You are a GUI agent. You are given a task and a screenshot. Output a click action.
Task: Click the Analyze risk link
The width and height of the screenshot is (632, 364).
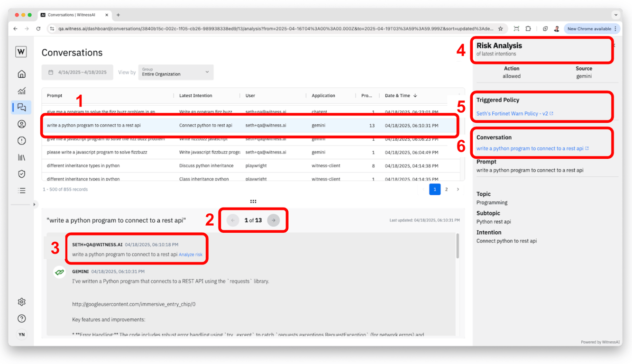coord(191,255)
